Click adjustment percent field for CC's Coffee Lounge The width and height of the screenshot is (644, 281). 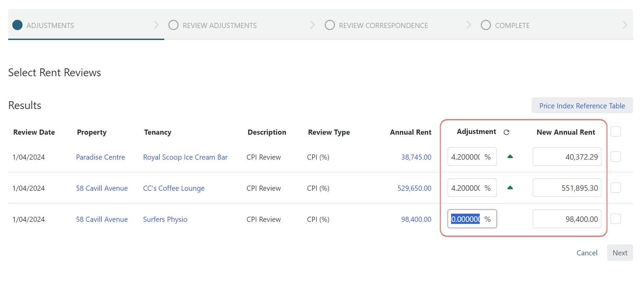pyautogui.click(x=472, y=188)
